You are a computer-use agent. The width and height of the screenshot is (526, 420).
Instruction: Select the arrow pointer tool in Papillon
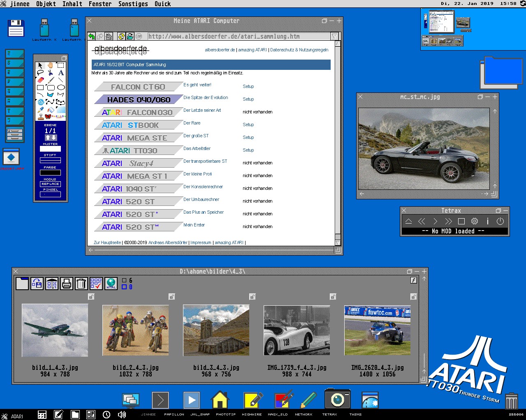pos(40,65)
